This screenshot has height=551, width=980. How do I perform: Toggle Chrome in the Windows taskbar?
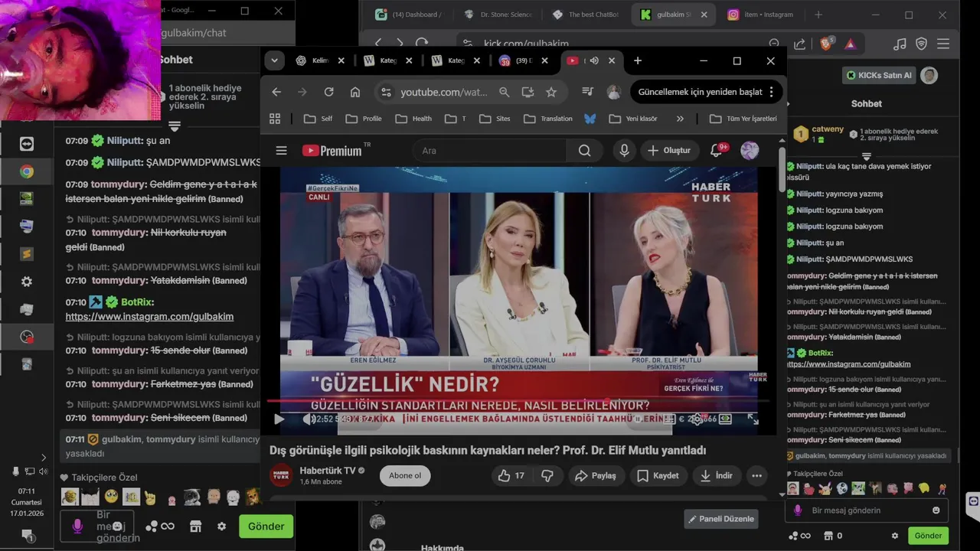(27, 171)
